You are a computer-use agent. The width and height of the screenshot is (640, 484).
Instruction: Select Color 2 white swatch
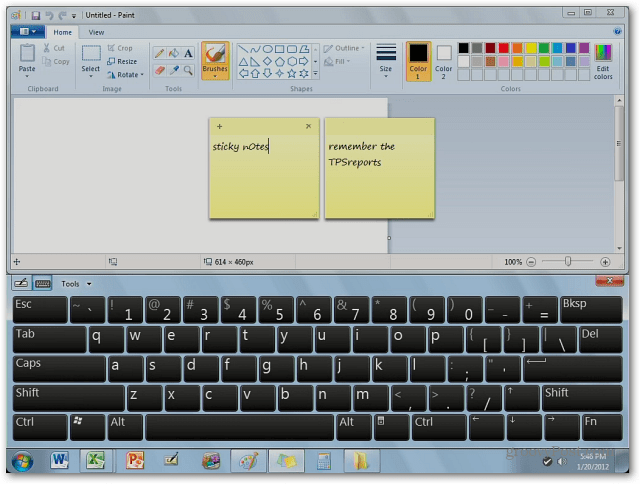pyautogui.click(x=444, y=62)
